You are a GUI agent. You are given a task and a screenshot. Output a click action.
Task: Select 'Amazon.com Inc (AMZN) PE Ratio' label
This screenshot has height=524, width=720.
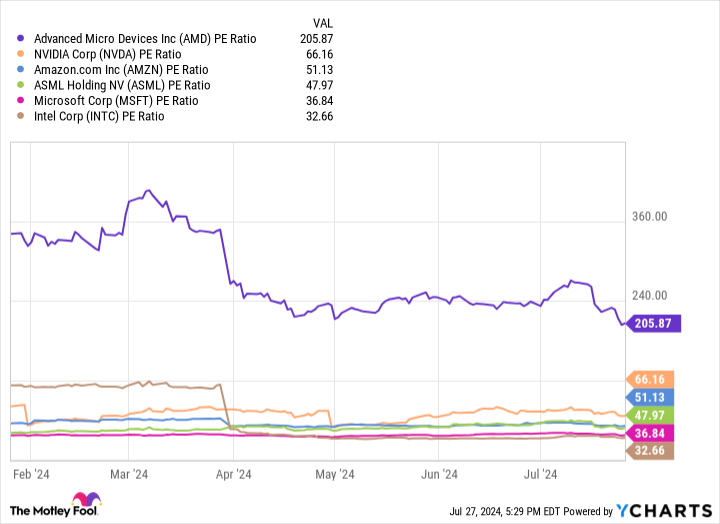click(121, 70)
